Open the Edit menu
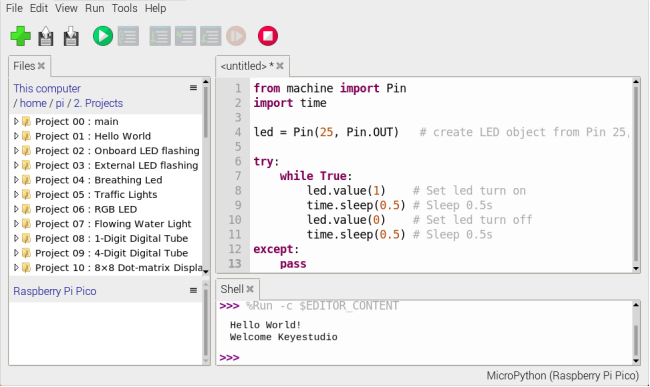This screenshot has width=650, height=387. point(39,8)
